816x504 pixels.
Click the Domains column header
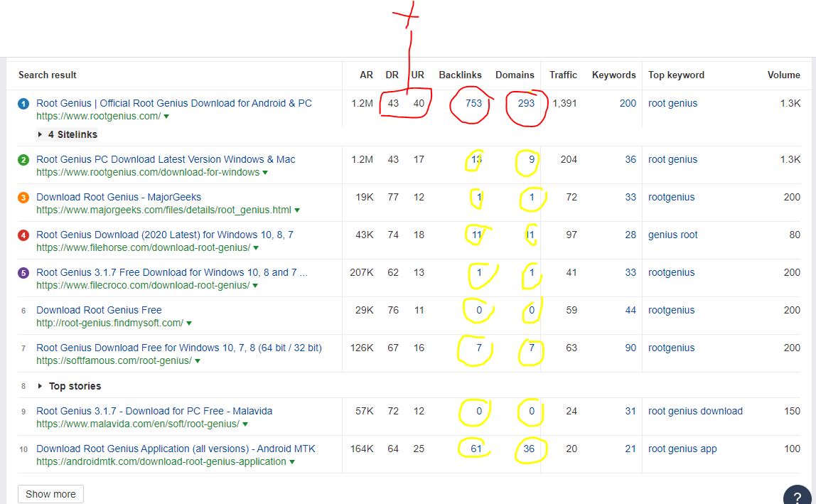pyautogui.click(x=515, y=75)
